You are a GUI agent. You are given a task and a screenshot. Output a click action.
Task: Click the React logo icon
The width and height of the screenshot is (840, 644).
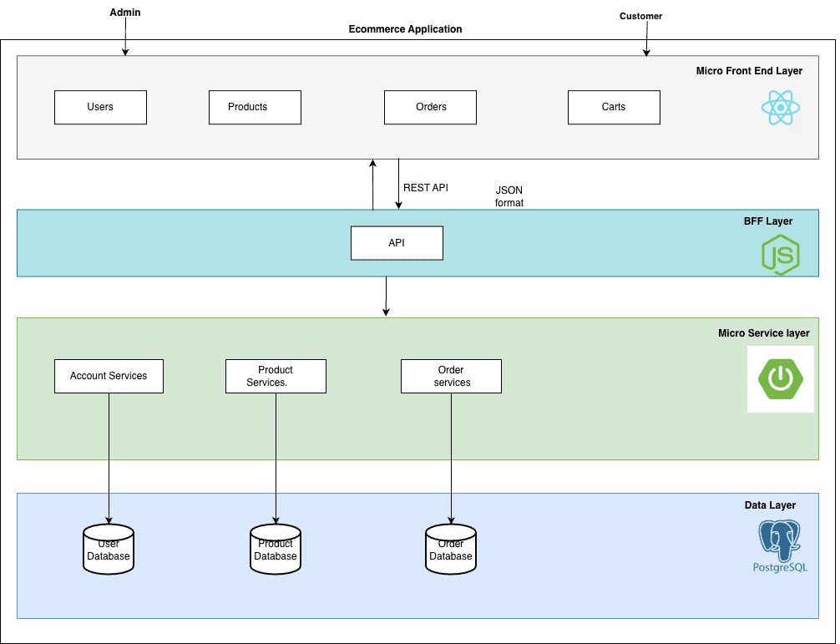tap(780, 107)
